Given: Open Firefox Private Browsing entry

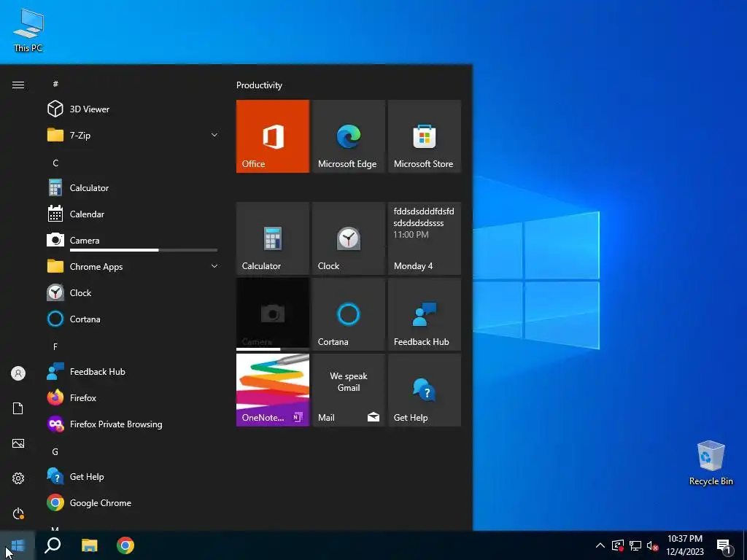Looking at the screenshot, I should coord(133,424).
